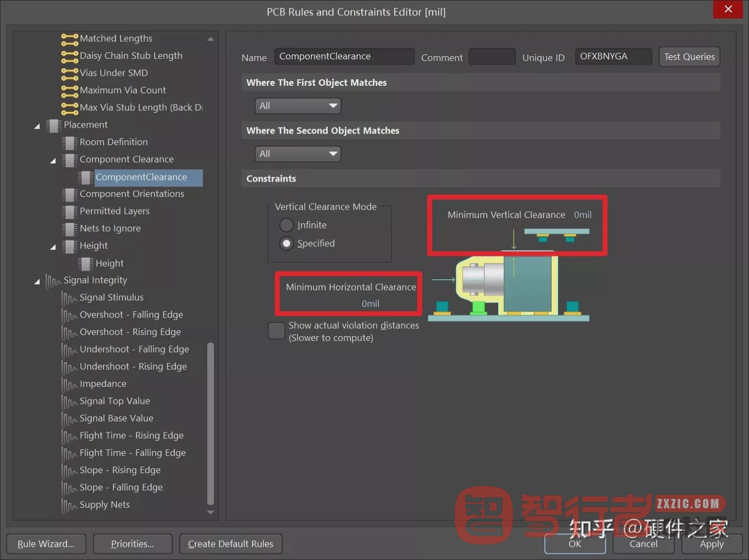The image size is (749, 560).
Task: Click the Minimum Horizontal Clearance 0mil value
Action: tap(371, 304)
